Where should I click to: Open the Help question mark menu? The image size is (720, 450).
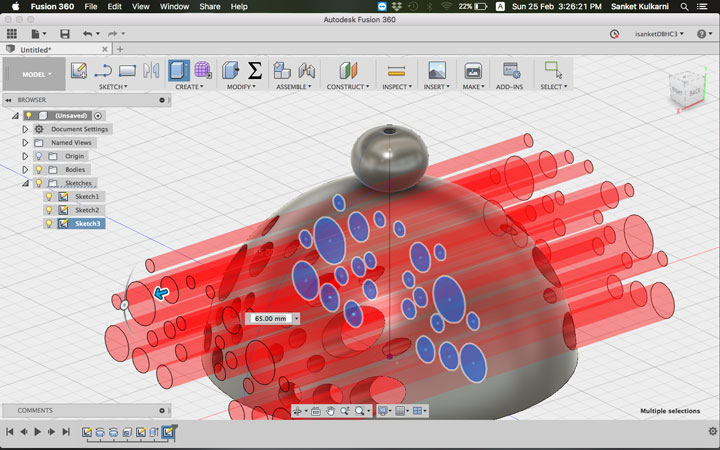[702, 34]
